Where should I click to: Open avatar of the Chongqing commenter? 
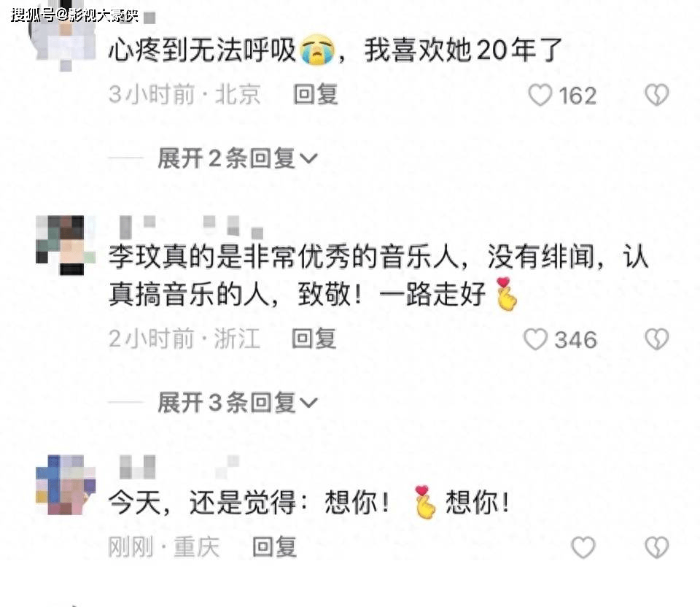tap(66, 484)
